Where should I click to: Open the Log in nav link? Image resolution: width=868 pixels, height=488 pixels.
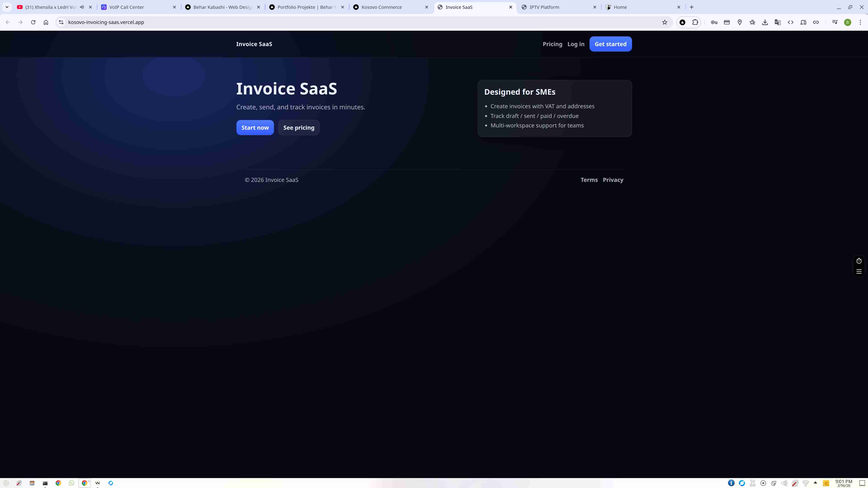pyautogui.click(x=576, y=44)
